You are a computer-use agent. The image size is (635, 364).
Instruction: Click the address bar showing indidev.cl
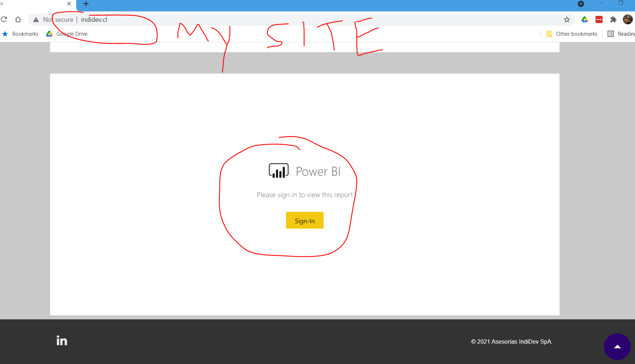click(301, 20)
